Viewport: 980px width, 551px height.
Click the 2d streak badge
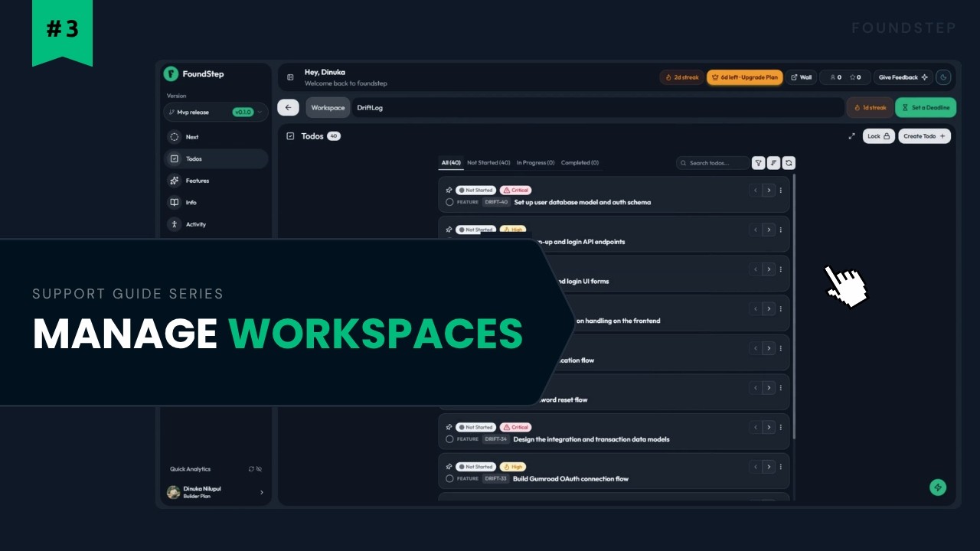pos(681,77)
